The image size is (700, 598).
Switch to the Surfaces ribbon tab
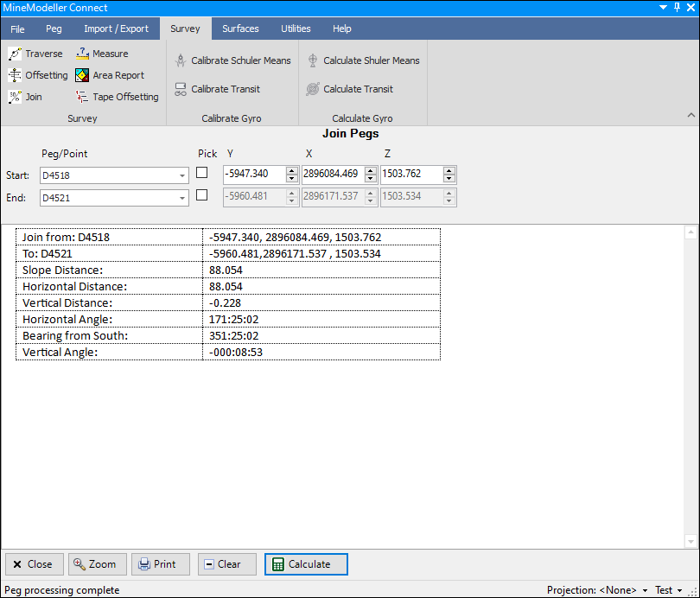tap(240, 29)
